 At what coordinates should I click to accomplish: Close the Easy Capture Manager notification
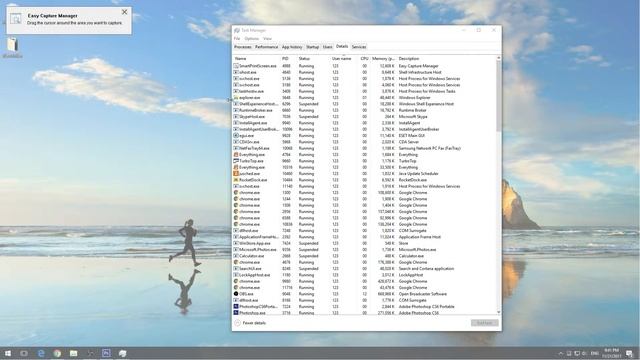click(124, 12)
